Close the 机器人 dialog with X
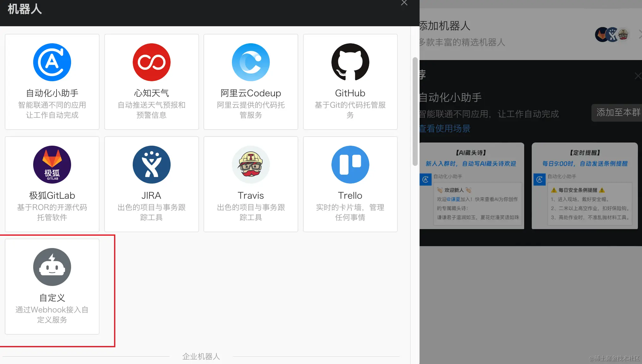This screenshot has height=364, width=642. click(x=404, y=3)
